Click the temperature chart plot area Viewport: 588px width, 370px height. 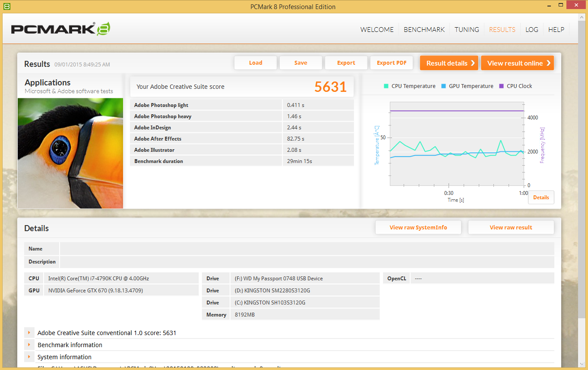(x=457, y=144)
